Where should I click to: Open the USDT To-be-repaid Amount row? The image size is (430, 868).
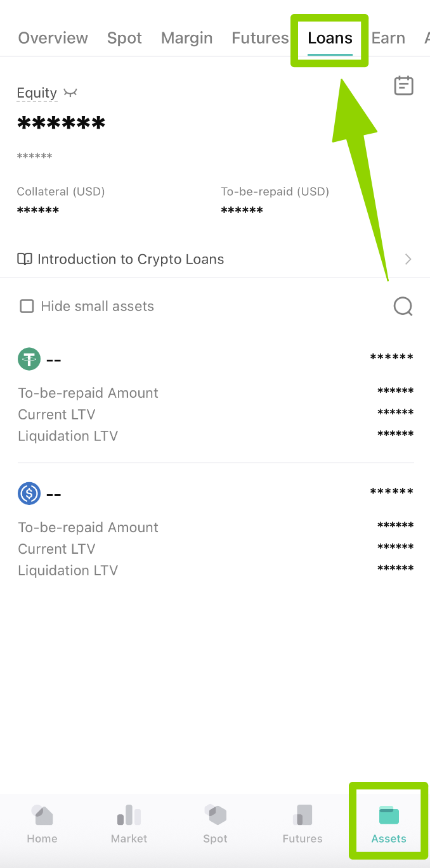(x=216, y=393)
